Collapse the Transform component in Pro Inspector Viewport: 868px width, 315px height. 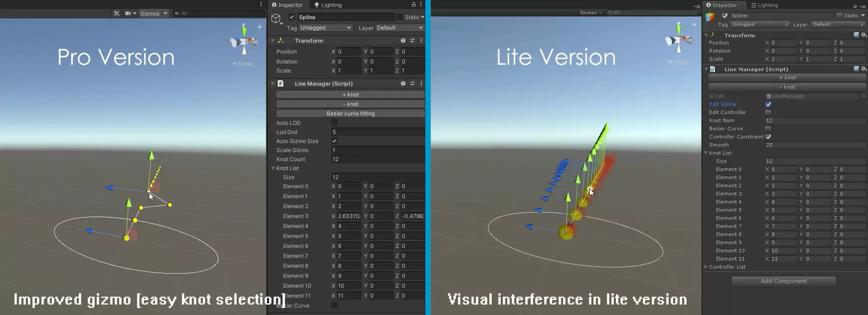(x=273, y=41)
